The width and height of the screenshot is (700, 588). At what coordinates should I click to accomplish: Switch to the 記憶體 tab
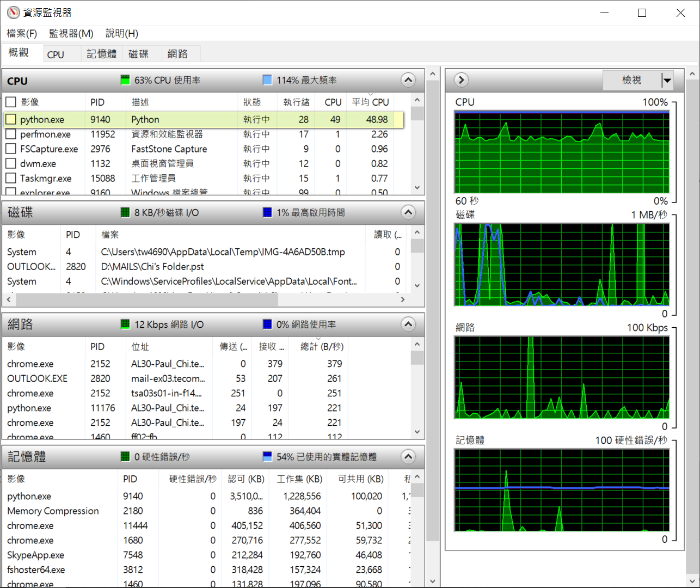(102, 54)
